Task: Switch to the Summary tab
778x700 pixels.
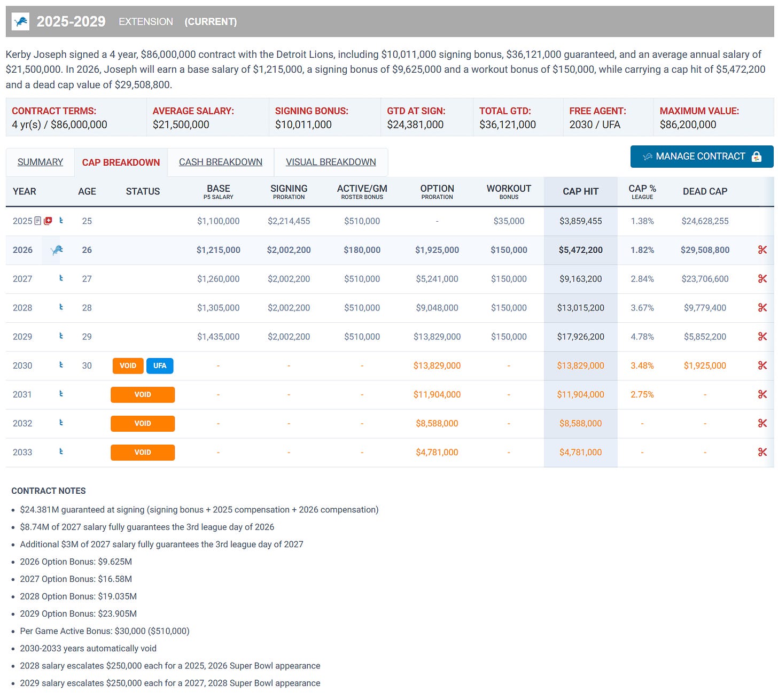Action: point(40,162)
